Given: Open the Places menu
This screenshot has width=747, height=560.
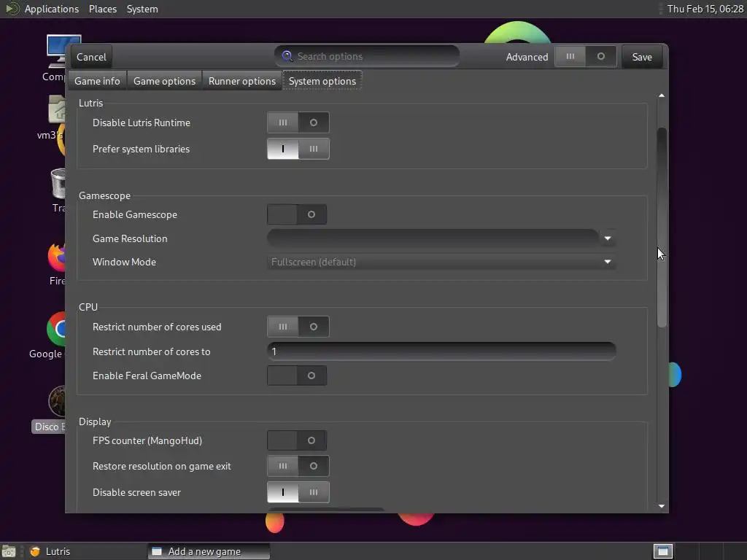Looking at the screenshot, I should click(x=102, y=9).
